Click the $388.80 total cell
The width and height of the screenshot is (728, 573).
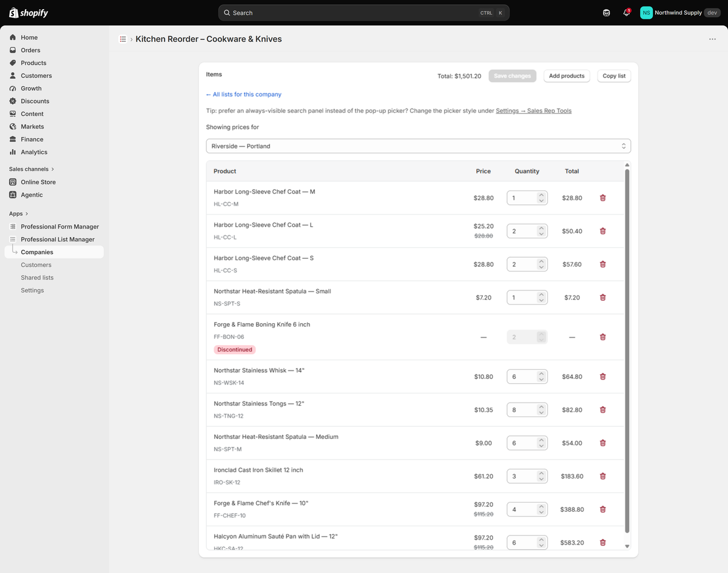(572, 509)
